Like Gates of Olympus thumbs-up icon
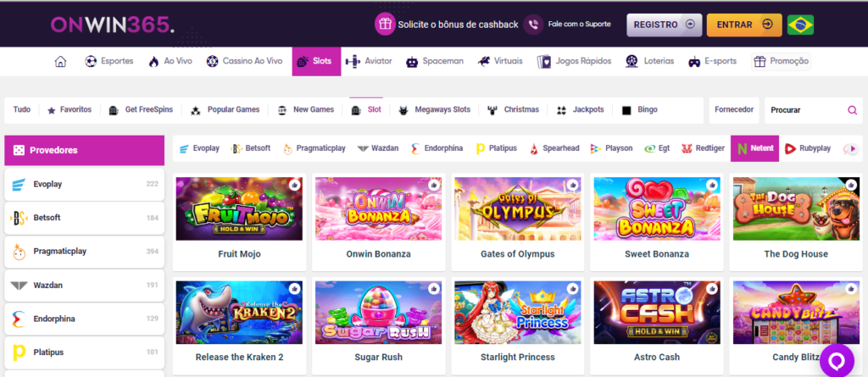 click(574, 185)
